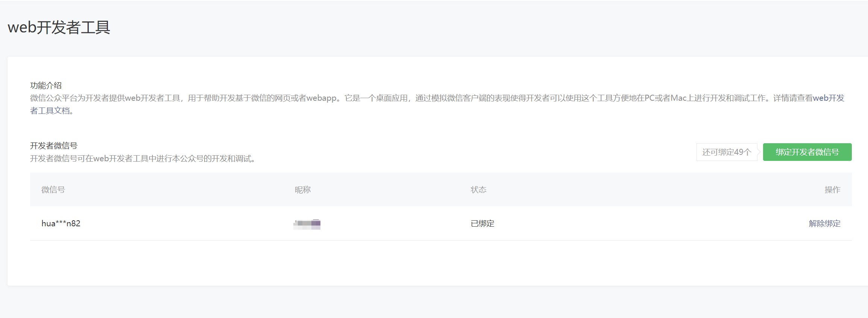The height and width of the screenshot is (318, 868).
Task: Click the 开发者微信号可在web开发者工具 description line
Action: (x=144, y=159)
